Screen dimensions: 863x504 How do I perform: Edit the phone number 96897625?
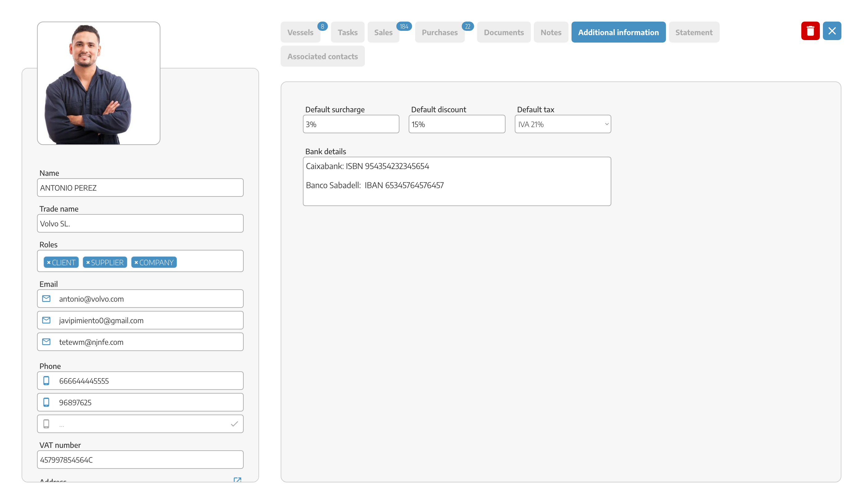[140, 402]
